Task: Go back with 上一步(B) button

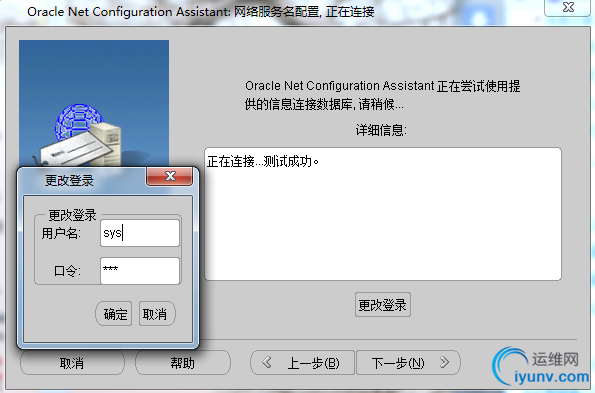Action: [x=302, y=363]
